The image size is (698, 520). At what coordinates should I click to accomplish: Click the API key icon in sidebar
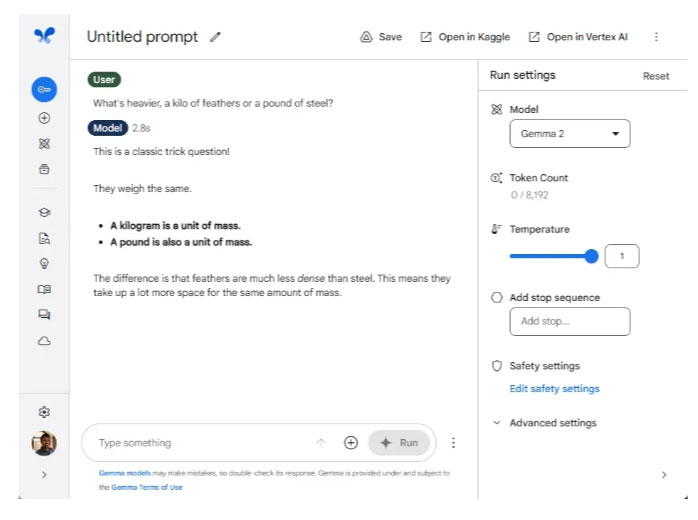pyautogui.click(x=44, y=90)
